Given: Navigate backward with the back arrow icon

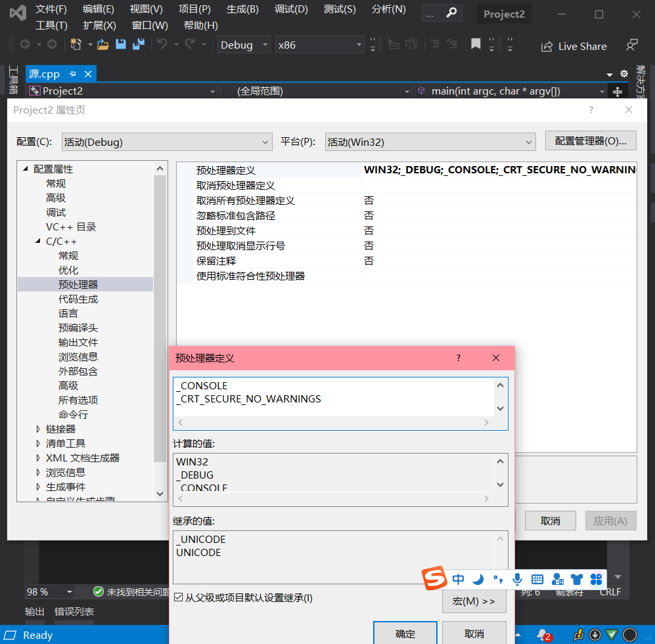Looking at the screenshot, I should click(x=25, y=44).
